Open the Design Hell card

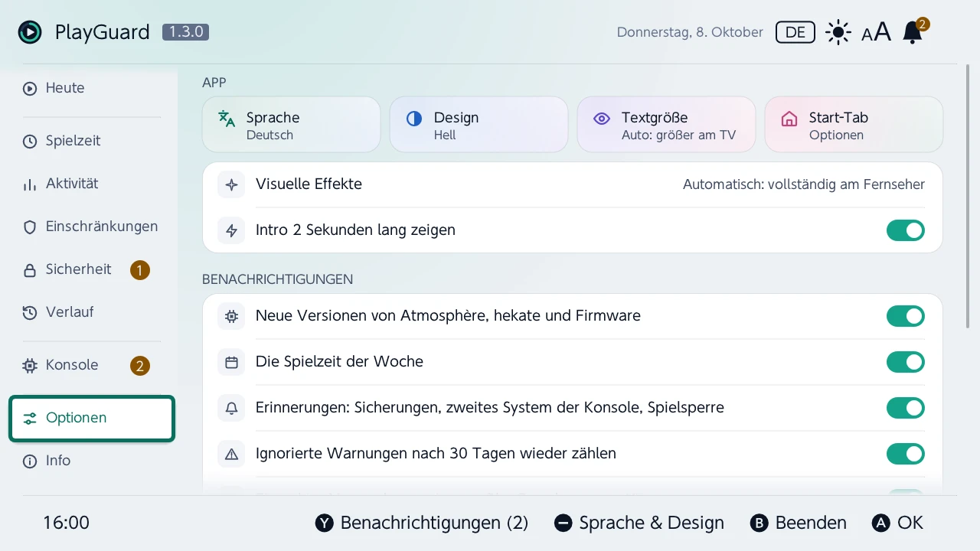(x=479, y=125)
